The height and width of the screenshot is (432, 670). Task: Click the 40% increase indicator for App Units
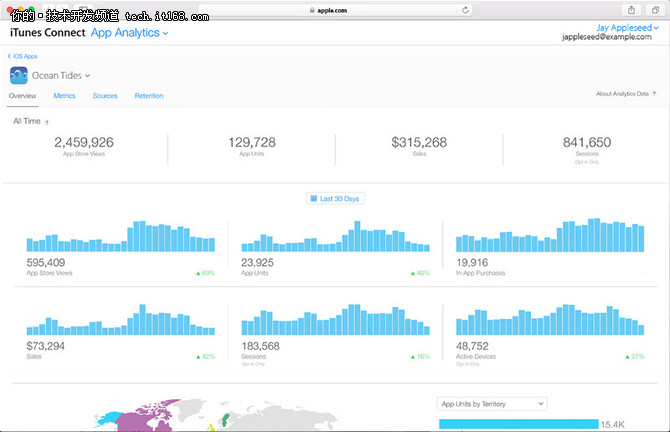(420, 273)
